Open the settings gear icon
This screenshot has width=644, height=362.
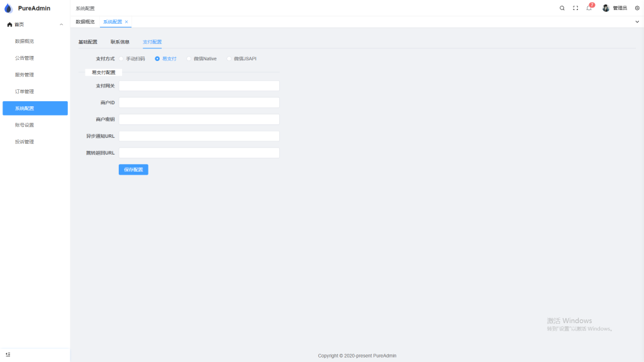[637, 8]
